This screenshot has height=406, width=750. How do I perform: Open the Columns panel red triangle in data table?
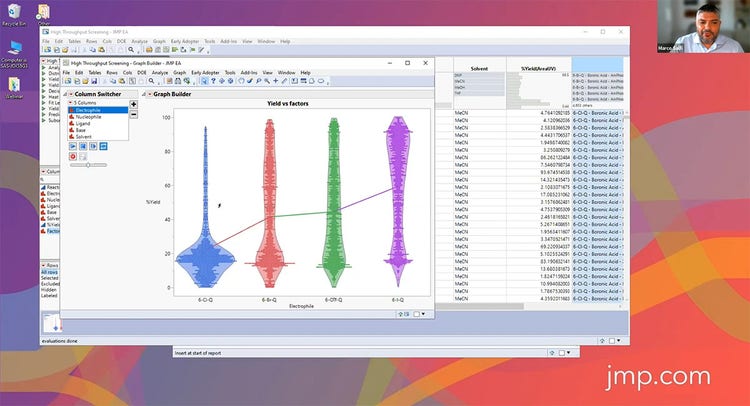pyautogui.click(x=44, y=172)
